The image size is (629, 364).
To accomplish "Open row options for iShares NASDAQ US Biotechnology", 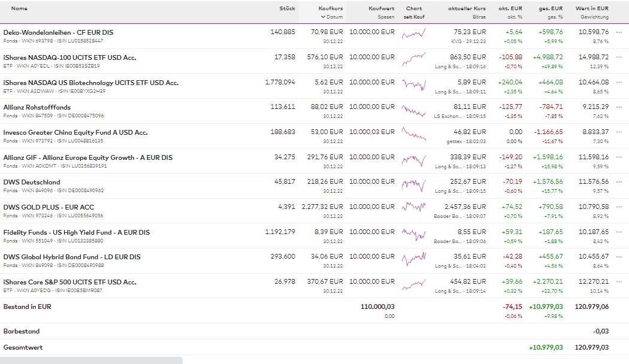I will click(619, 82).
